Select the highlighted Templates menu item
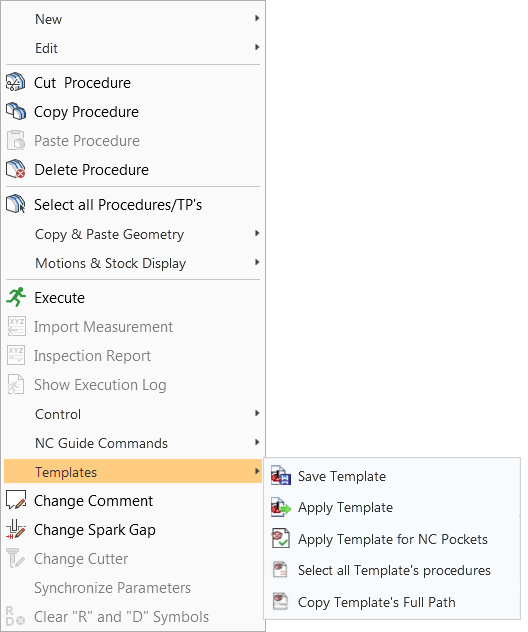The height and width of the screenshot is (632, 528). (133, 471)
